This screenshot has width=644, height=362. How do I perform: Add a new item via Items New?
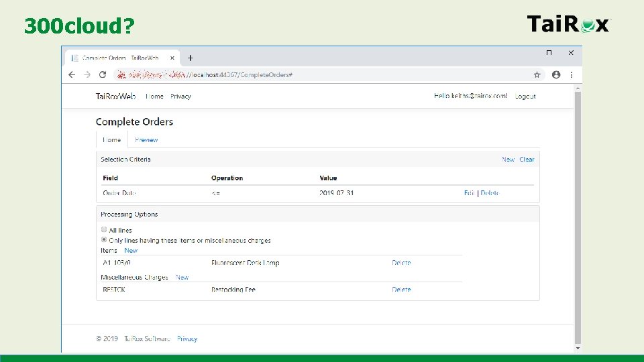click(x=131, y=250)
